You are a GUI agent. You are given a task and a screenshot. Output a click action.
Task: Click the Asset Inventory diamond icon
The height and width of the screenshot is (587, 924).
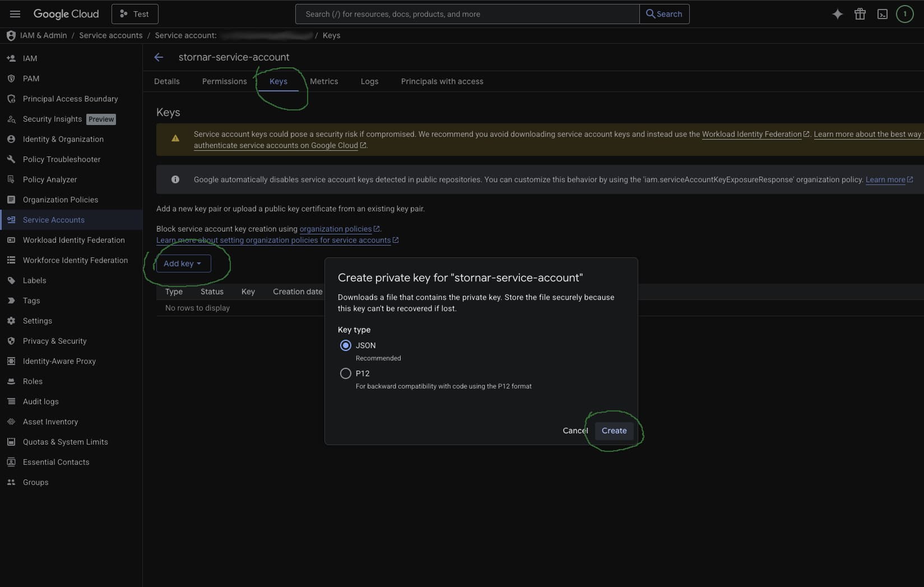pyautogui.click(x=11, y=422)
